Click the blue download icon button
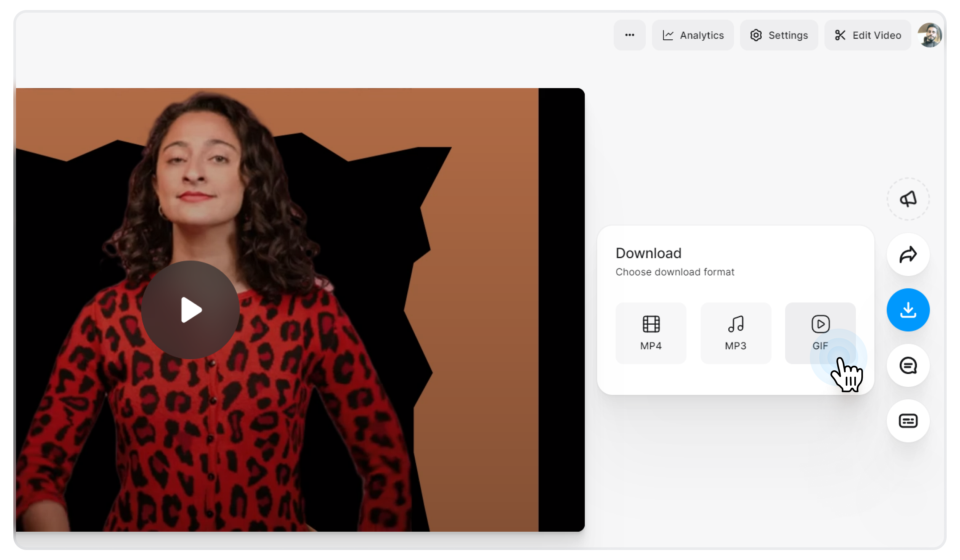 [x=908, y=310]
